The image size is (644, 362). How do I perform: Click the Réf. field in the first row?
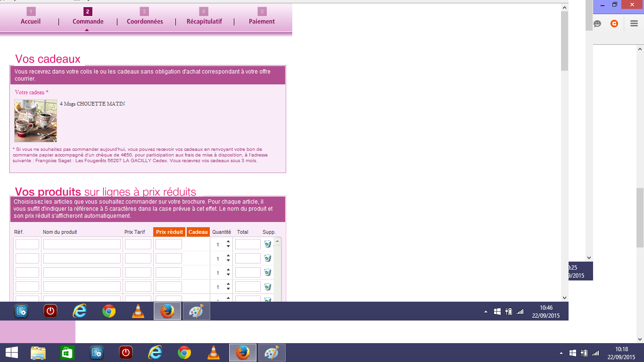click(27, 244)
